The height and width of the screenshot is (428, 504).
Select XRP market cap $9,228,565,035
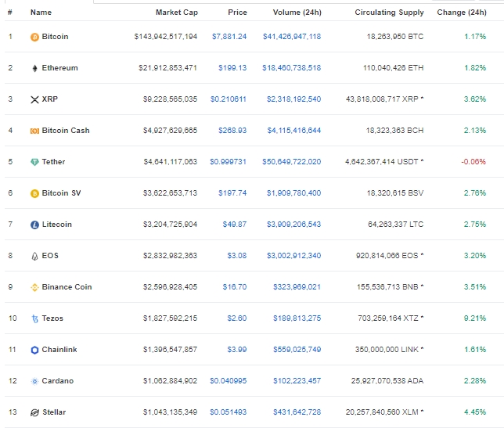tap(170, 99)
